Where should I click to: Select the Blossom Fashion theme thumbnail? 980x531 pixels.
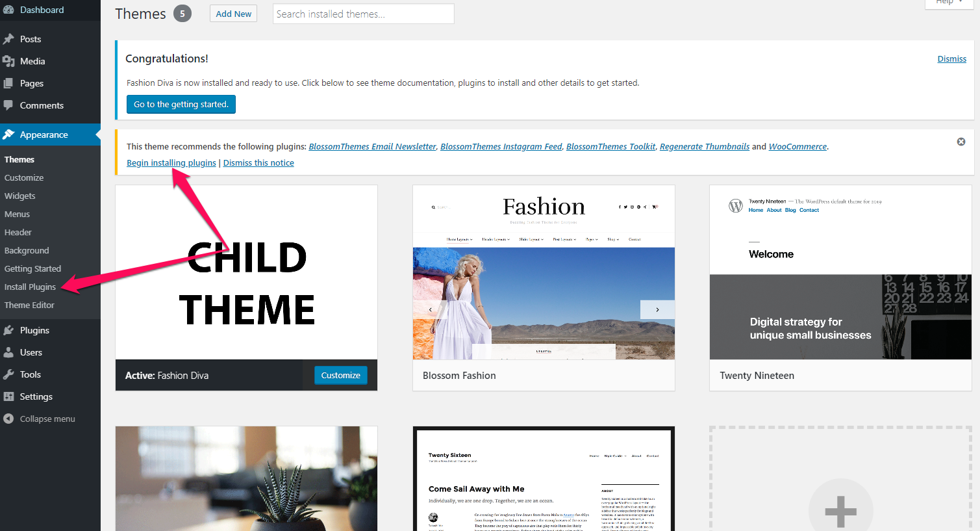click(x=544, y=272)
